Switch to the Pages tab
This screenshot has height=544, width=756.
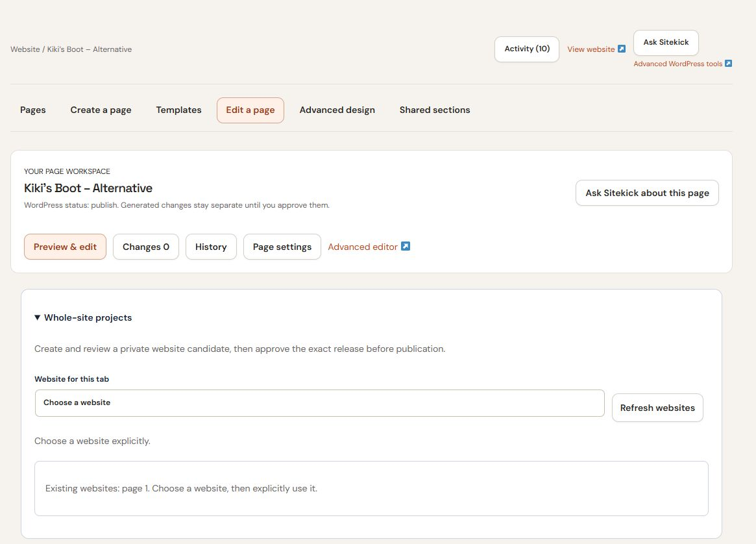(x=33, y=110)
